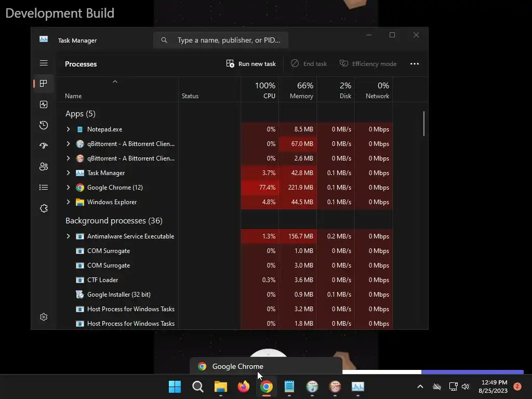Click the End task button
Screen dimensions: 532x399
(309, 64)
